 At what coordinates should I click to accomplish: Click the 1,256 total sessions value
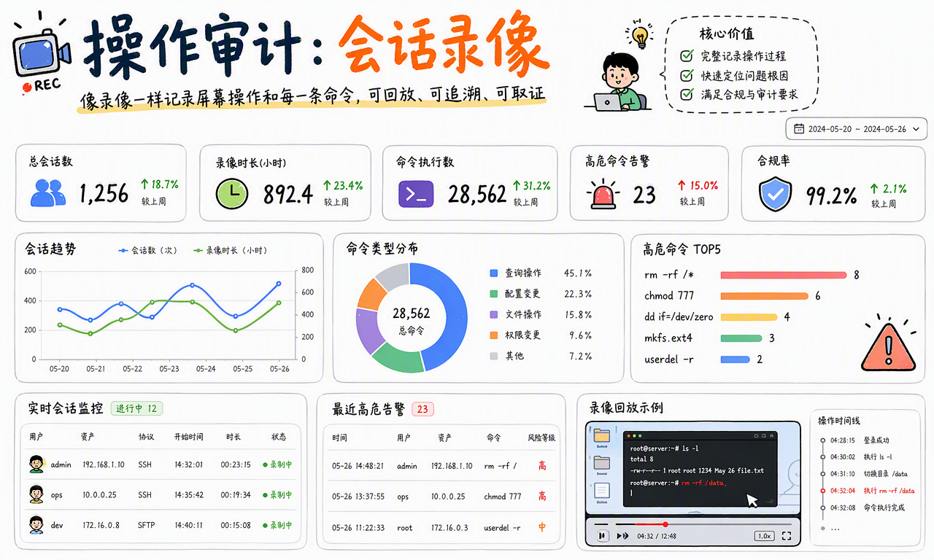click(x=104, y=193)
